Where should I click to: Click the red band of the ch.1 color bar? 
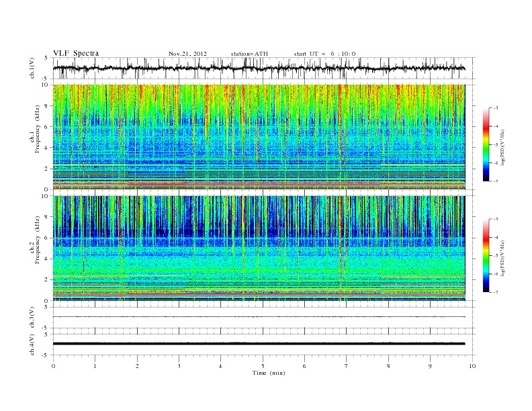click(x=486, y=126)
